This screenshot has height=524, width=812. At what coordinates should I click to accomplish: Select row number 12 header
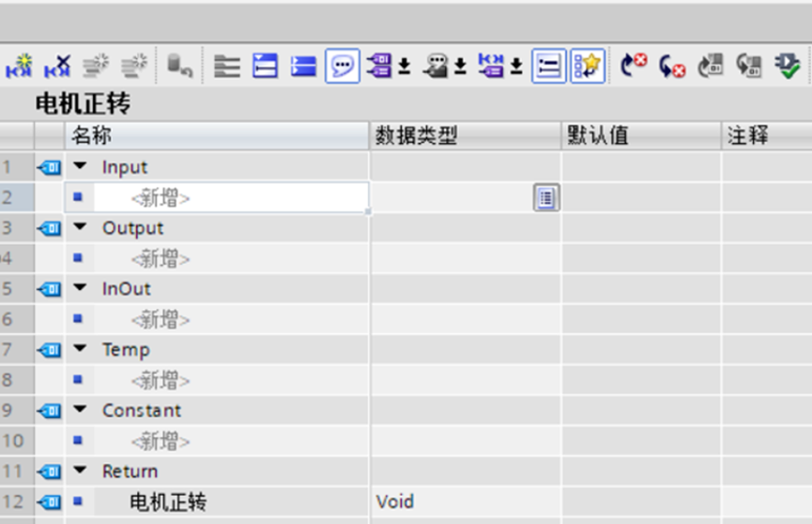tap(17, 501)
